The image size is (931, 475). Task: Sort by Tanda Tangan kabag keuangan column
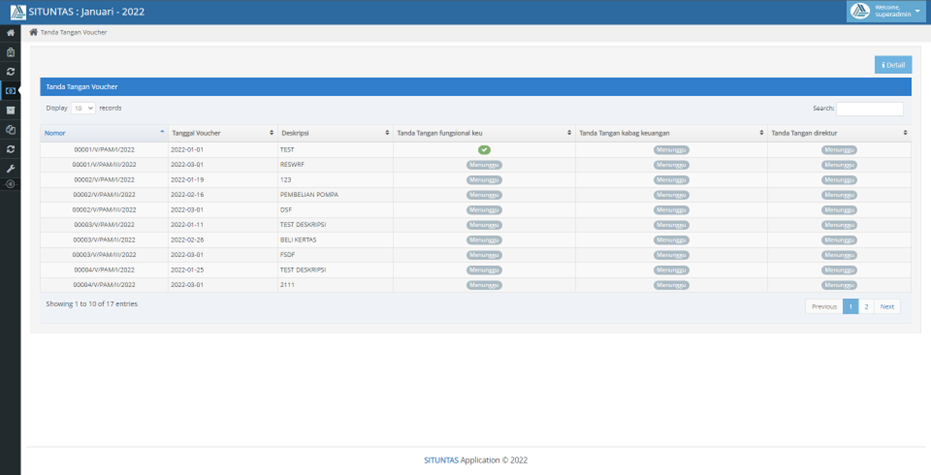point(672,133)
